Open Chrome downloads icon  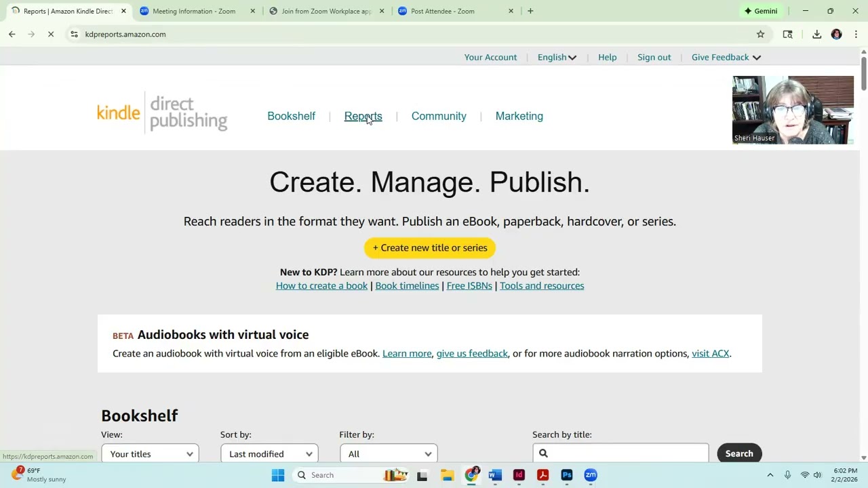pyautogui.click(x=816, y=34)
